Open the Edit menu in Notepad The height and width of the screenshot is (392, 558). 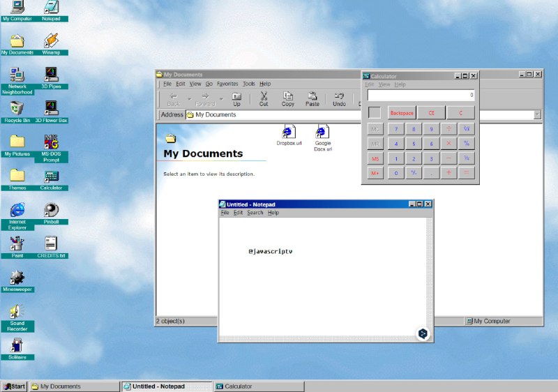tap(238, 213)
